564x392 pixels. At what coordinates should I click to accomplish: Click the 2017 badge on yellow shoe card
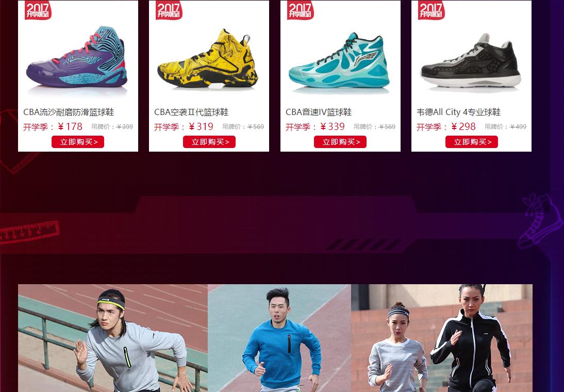coord(169,10)
